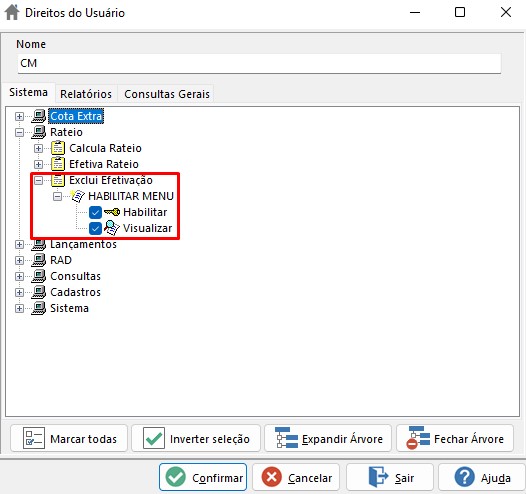Expand the Consultas node
Image resolution: width=526 pixels, height=494 pixels.
(x=19, y=276)
